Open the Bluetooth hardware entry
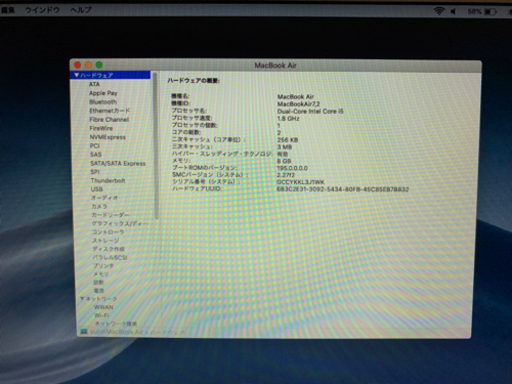Screen dimensions: 512x384 [103, 102]
